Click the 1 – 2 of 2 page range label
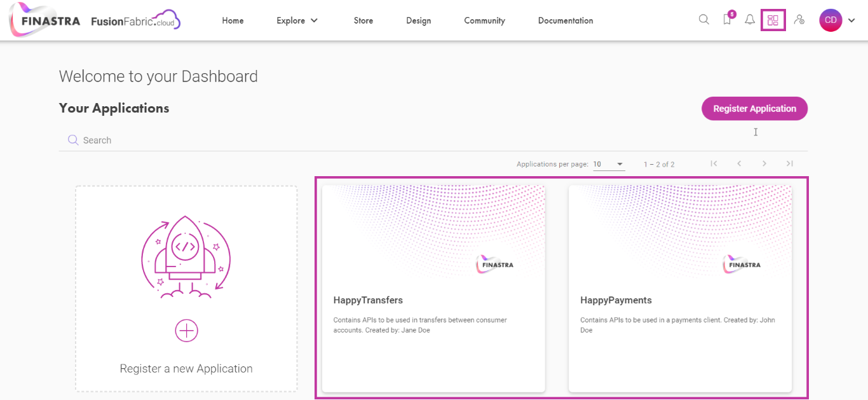This screenshot has width=868, height=400. (659, 164)
